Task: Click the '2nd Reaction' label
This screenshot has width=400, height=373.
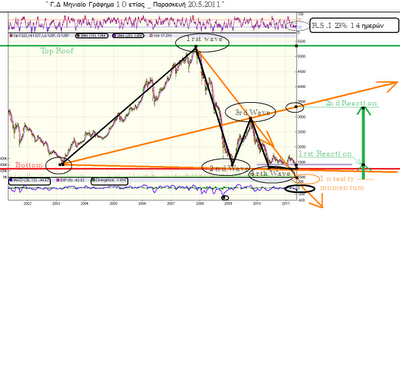Action: click(351, 103)
